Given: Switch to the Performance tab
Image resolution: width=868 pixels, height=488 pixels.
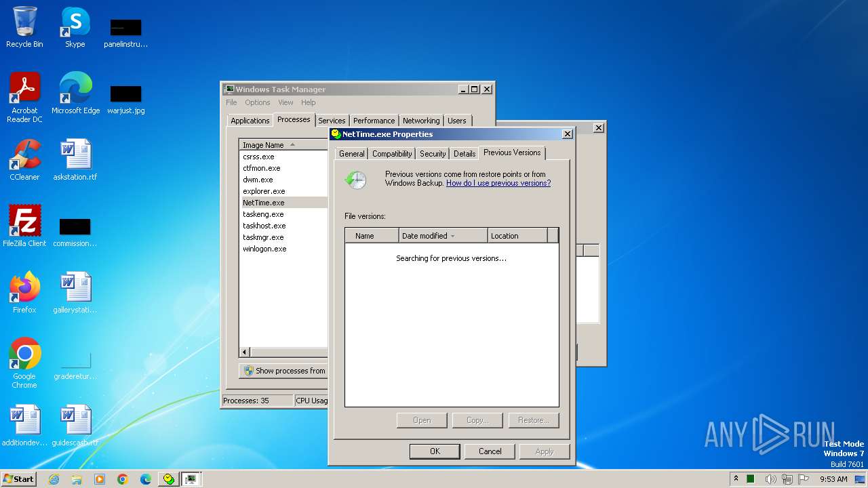Looking at the screenshot, I should 374,121.
